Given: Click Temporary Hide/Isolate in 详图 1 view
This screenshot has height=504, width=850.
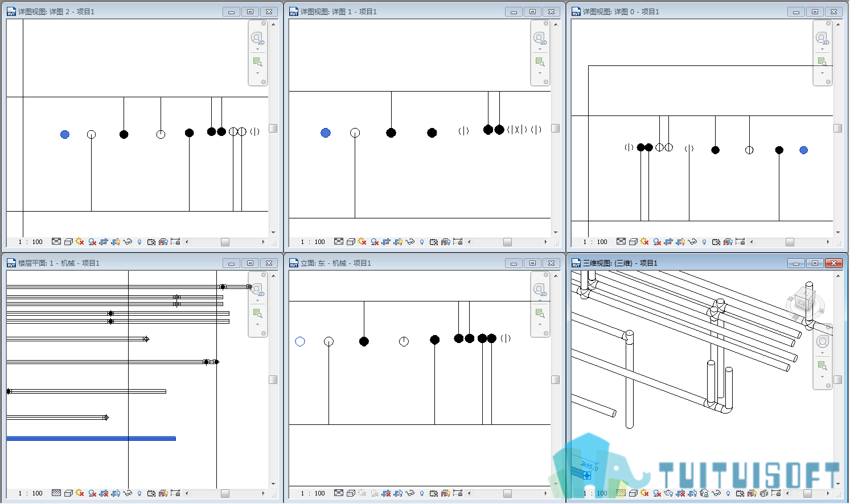Looking at the screenshot, I should pos(410,242).
